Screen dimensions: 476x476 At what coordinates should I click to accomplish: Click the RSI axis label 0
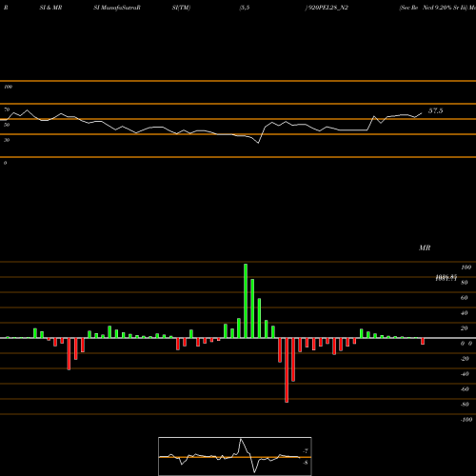[5, 163]
